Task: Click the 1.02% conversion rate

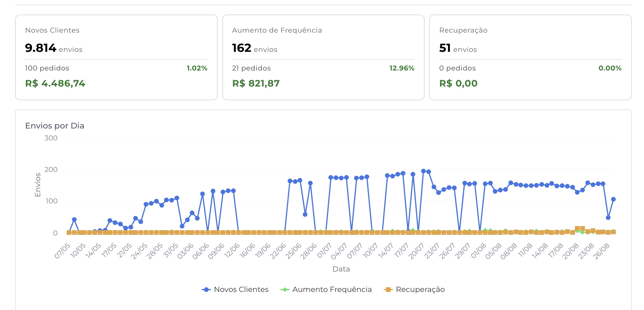Action: click(x=197, y=68)
